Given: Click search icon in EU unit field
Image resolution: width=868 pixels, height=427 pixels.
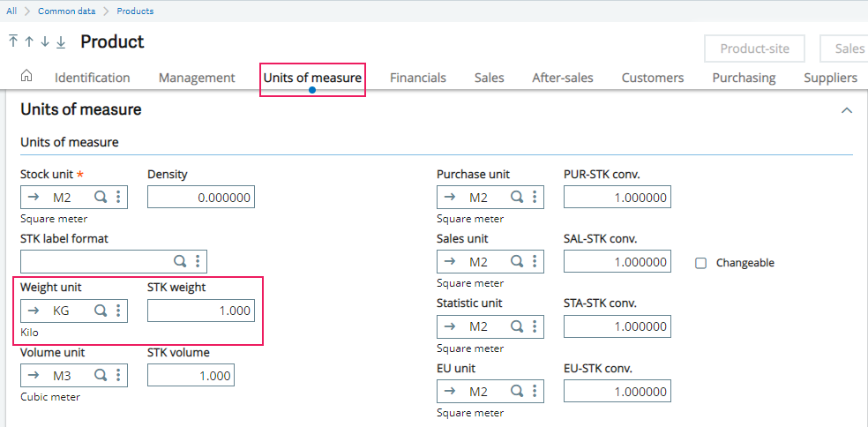Looking at the screenshot, I should [517, 391].
